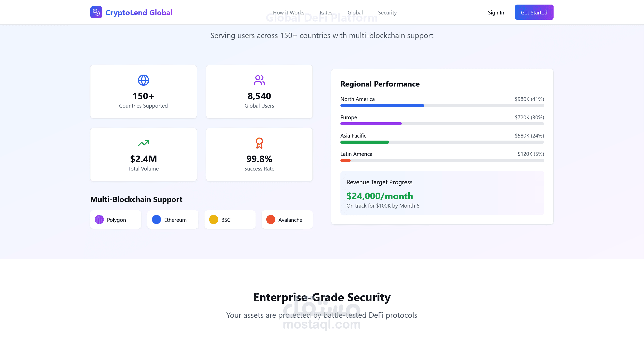Viewport: 644px width, 338px height.
Task: Click the battle-tested DeFi protocols subtitle
Action: 322,315
